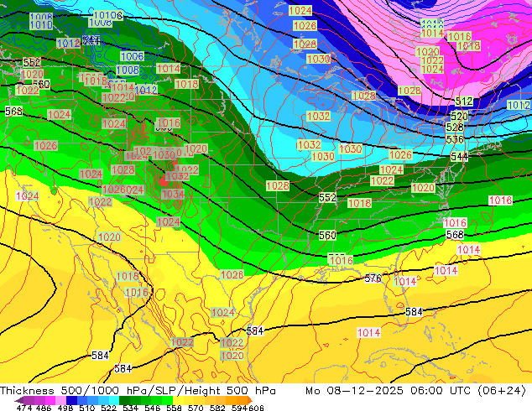Click the darkest green swatch in the legend bar
The height and width of the screenshot is (411, 532).
tap(124, 400)
